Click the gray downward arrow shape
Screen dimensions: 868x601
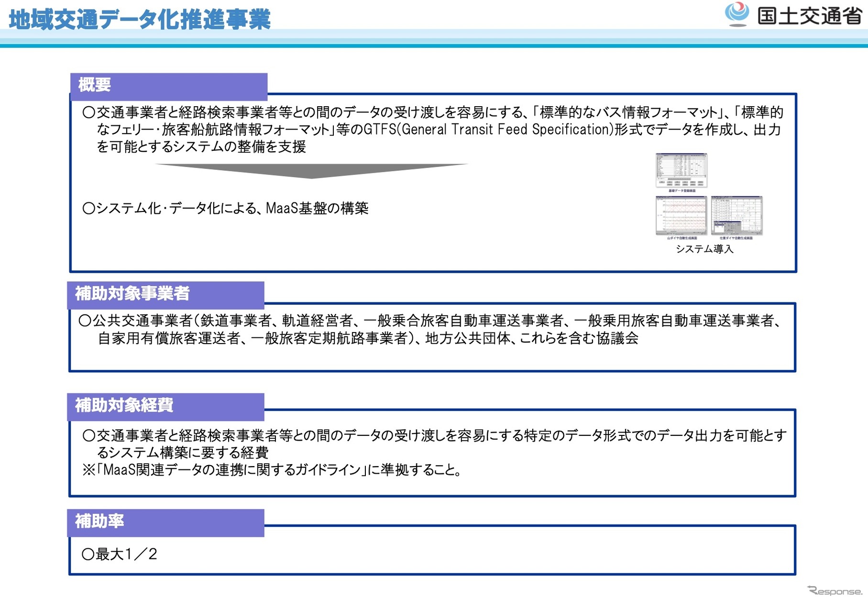[x=311, y=170]
